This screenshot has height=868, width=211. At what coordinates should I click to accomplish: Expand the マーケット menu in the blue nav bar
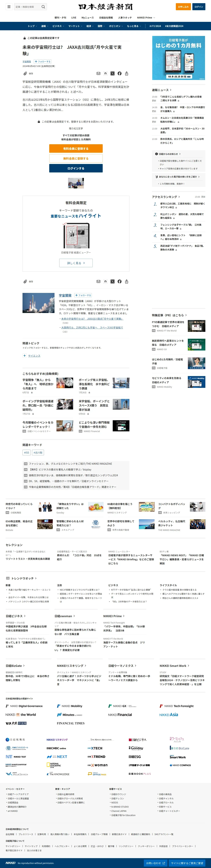[75, 26]
